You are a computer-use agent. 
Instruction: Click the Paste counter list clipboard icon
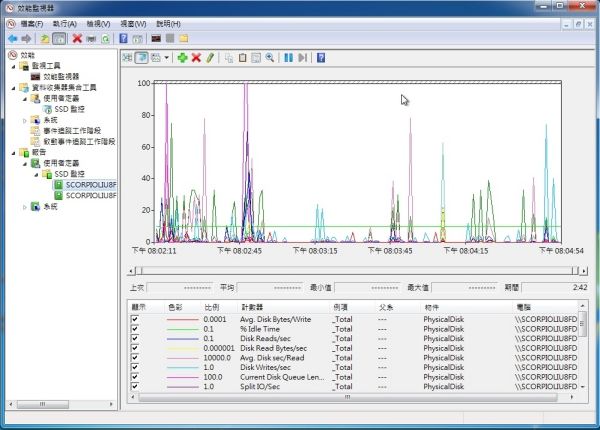[243, 58]
